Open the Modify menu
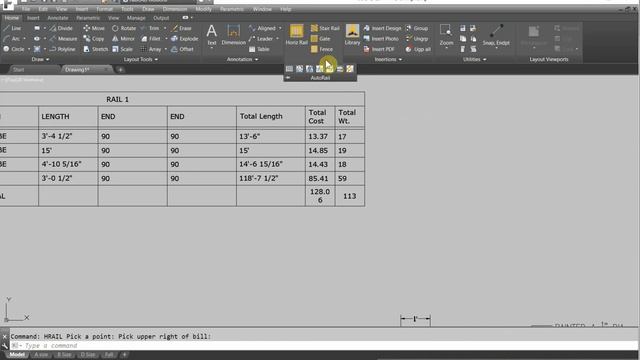The image size is (640, 360). (203, 9)
